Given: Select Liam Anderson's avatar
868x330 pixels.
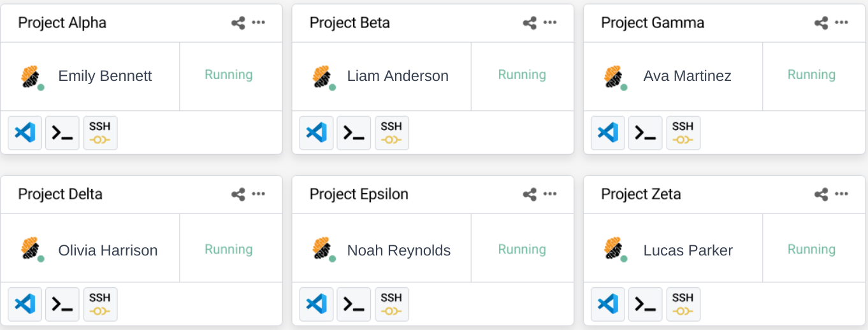Looking at the screenshot, I should pyautogui.click(x=322, y=77).
